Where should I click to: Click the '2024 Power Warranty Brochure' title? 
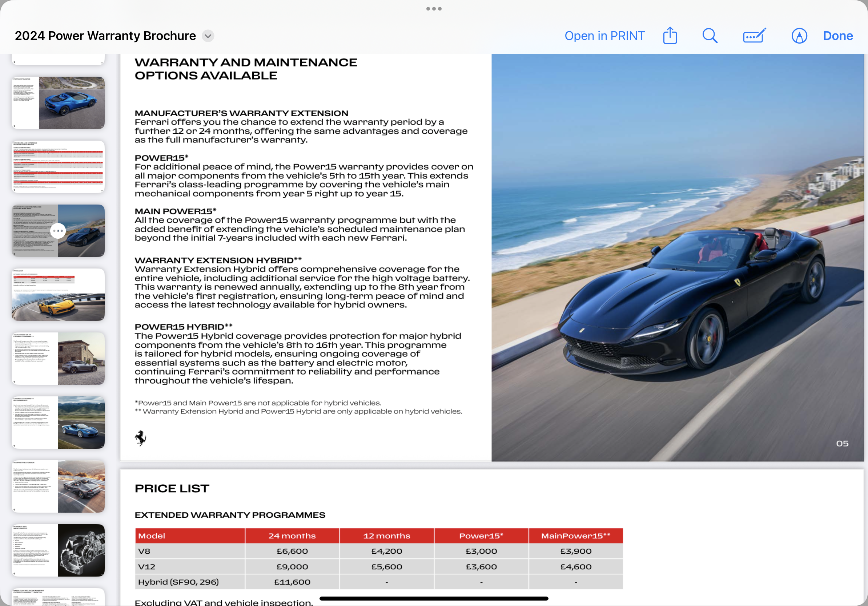105,36
